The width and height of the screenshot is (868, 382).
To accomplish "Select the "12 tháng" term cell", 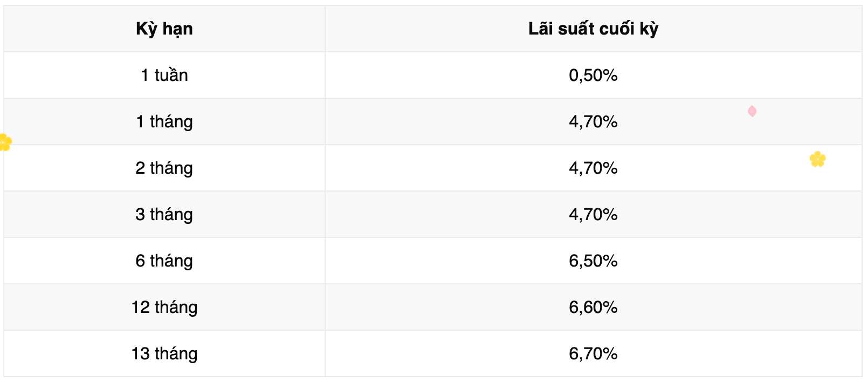I will pyautogui.click(x=164, y=307).
